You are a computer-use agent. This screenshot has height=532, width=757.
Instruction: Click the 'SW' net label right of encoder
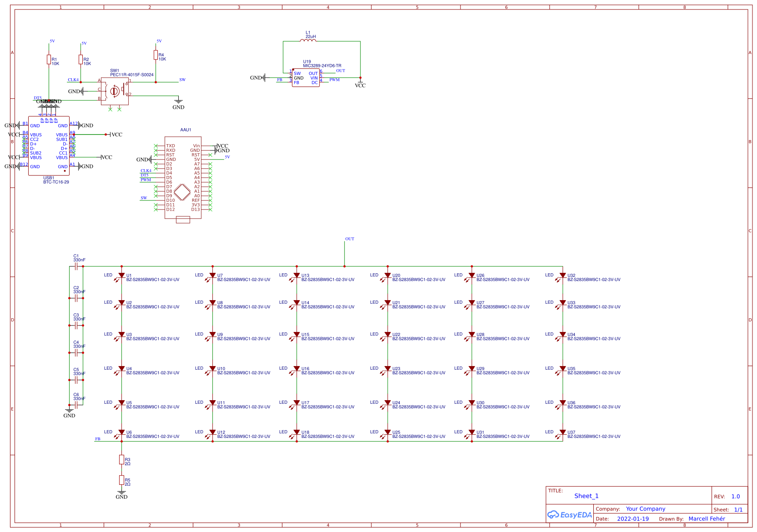(182, 80)
